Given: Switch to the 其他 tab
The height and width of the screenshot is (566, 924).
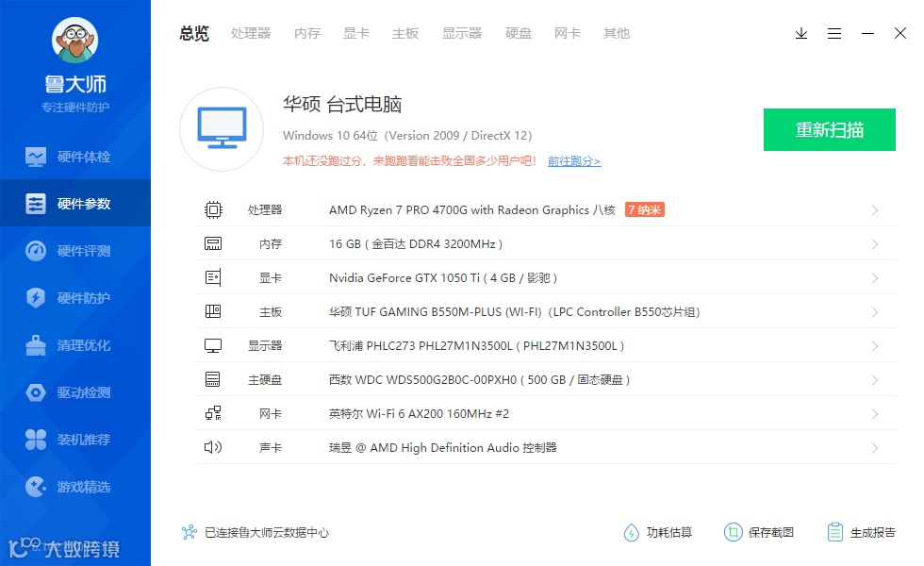Looking at the screenshot, I should coord(617,34).
